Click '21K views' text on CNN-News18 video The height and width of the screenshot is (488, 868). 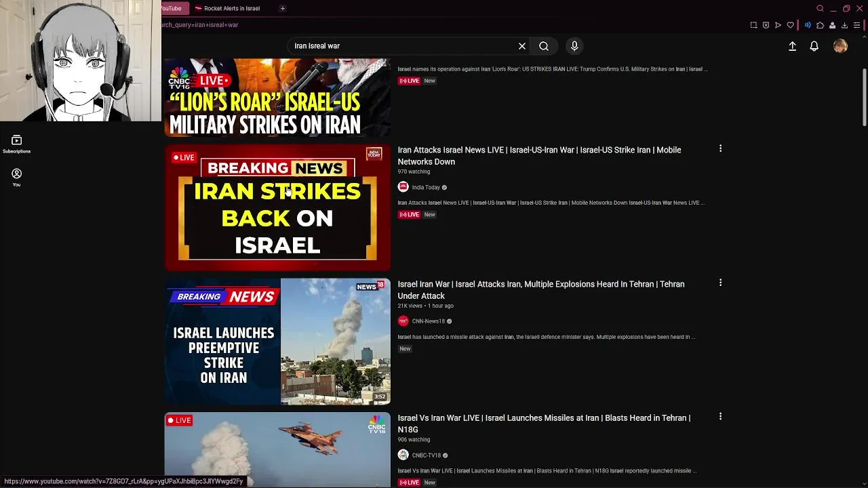[x=410, y=306]
